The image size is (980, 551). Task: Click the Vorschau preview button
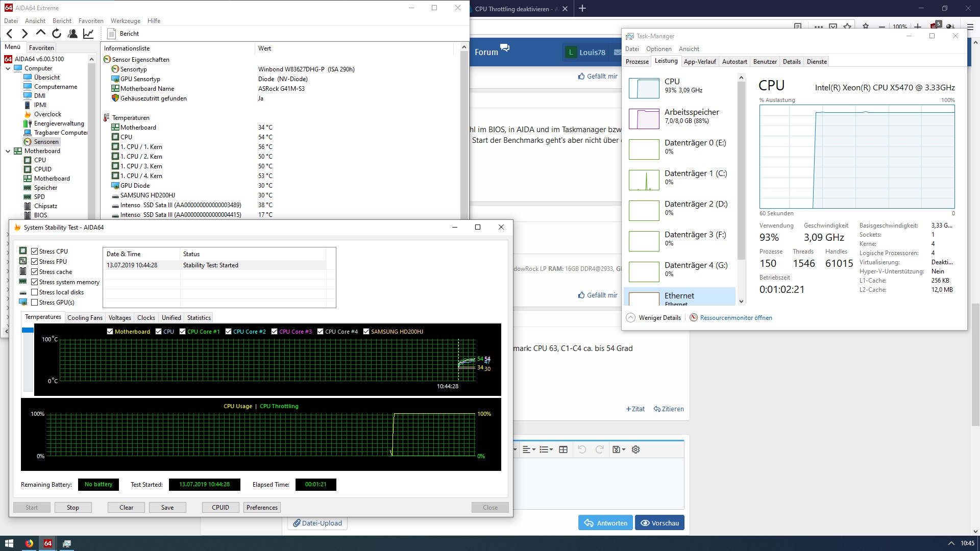point(659,523)
